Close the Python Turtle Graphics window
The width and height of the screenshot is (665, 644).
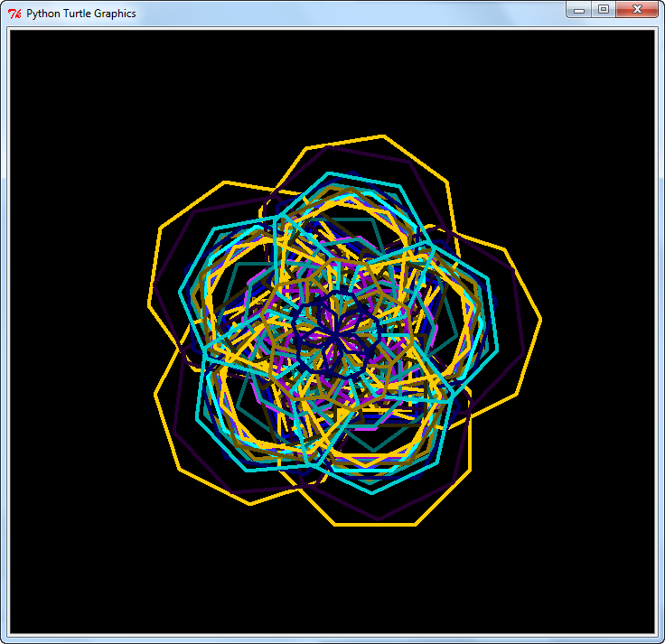637,9
